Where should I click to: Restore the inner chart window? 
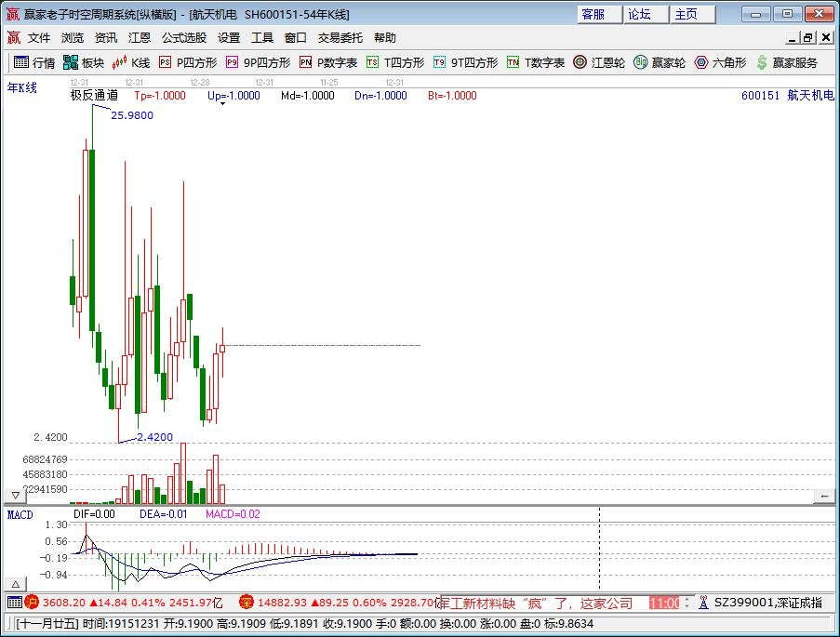(807, 37)
